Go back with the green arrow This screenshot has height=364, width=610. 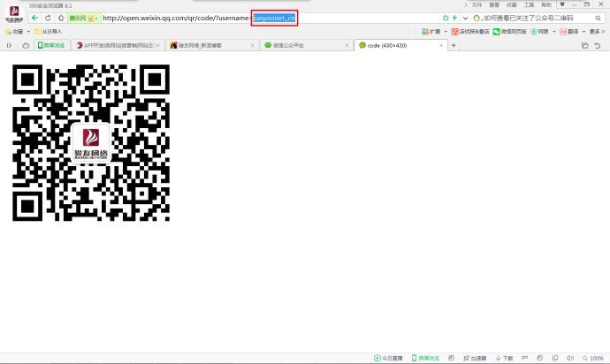tap(35, 18)
